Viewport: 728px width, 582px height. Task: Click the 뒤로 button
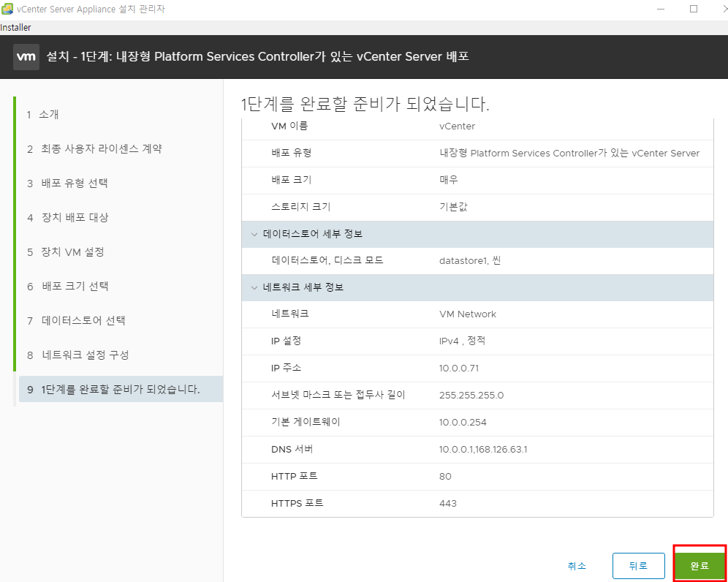[638, 566]
